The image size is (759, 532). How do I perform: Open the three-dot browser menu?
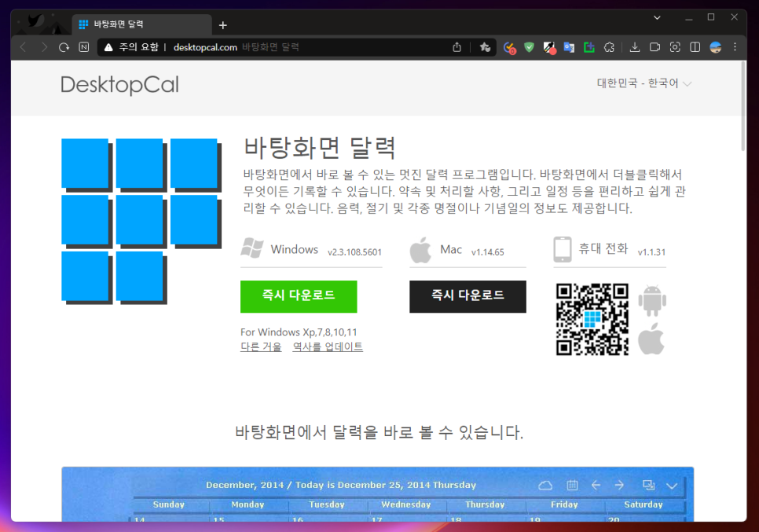tap(735, 47)
